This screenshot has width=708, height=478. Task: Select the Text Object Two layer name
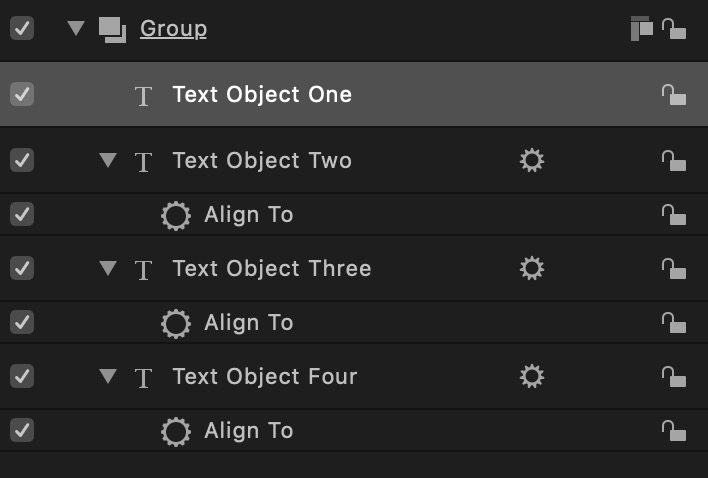(261, 160)
